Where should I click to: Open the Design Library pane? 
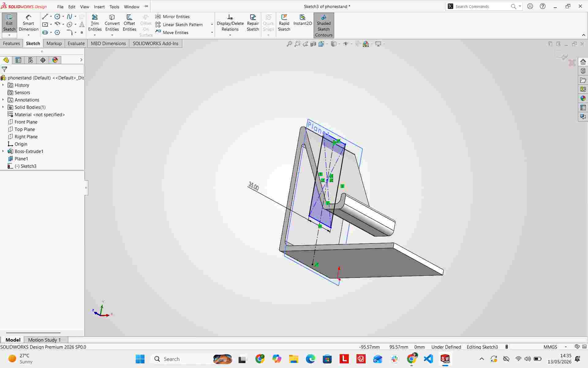pos(583,71)
